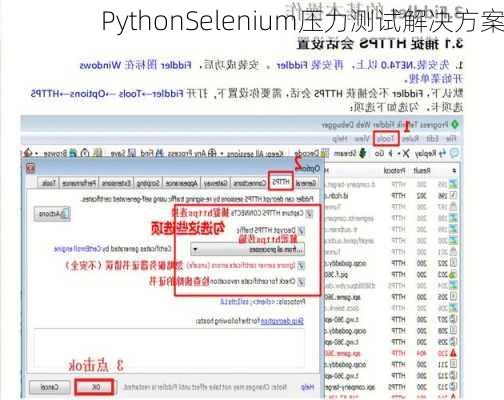Image resolution: width=504 pixels, height=400 pixels.
Task: Open the Edit menu in Fiddler
Action: point(432,139)
